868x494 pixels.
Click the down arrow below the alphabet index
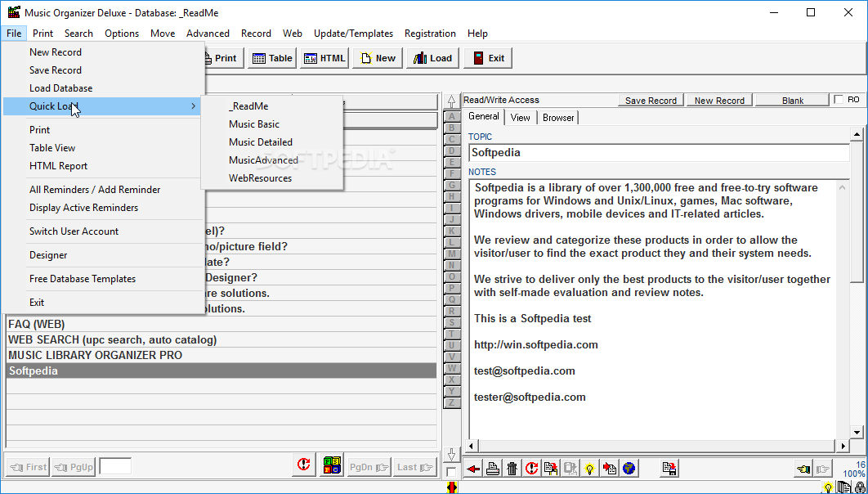(x=452, y=455)
